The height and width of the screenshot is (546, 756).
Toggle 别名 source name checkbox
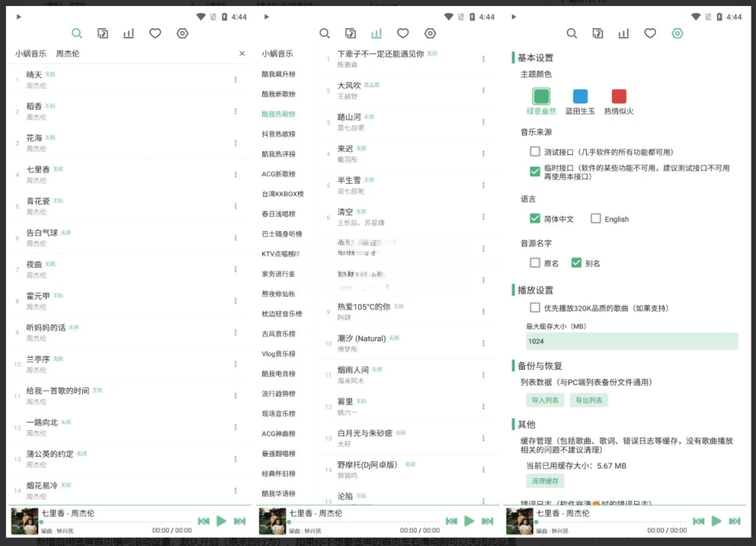coord(576,263)
